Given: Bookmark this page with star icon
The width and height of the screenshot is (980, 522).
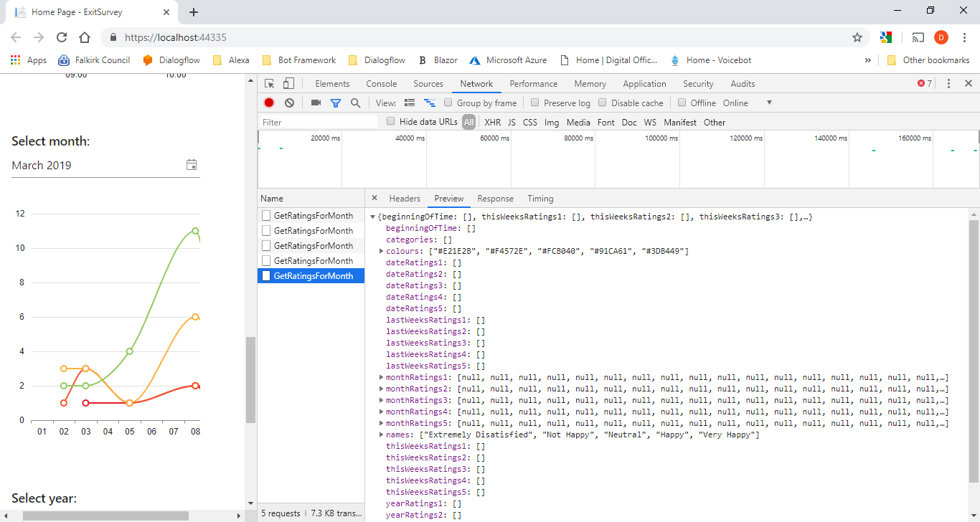Looking at the screenshot, I should 857,37.
